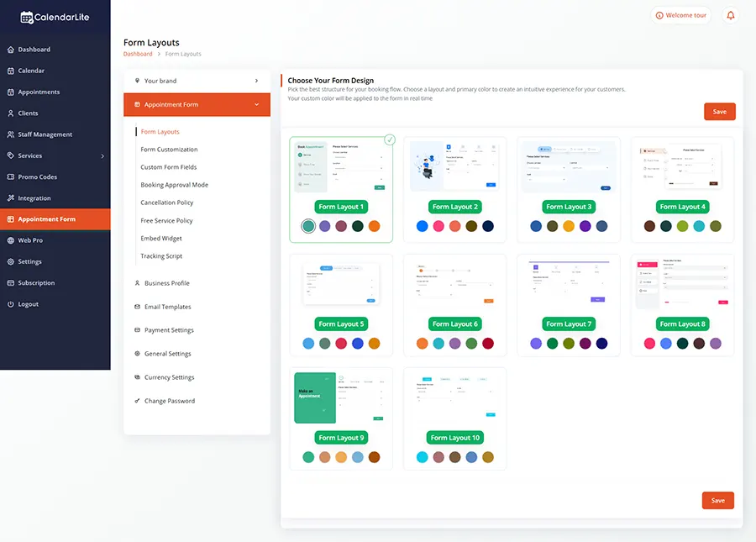Open Tracking Script item
Image resolution: width=756 pixels, height=542 pixels.
tap(161, 256)
